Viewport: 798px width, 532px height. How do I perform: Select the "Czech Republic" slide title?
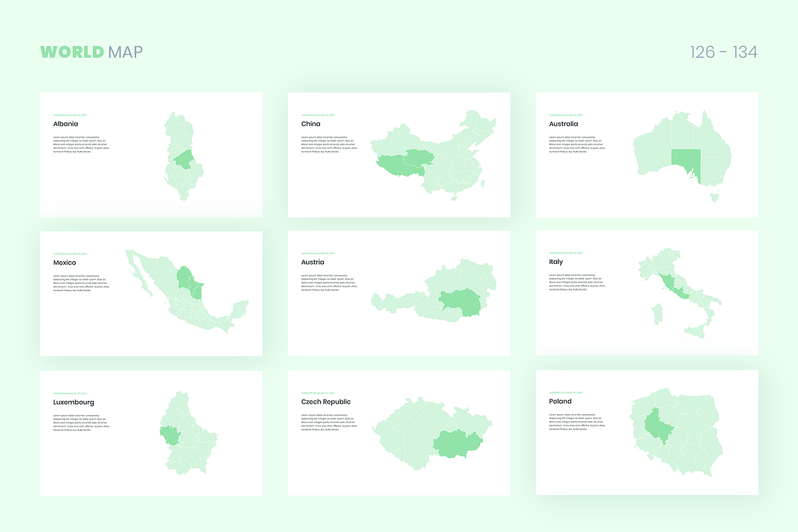tap(326, 402)
